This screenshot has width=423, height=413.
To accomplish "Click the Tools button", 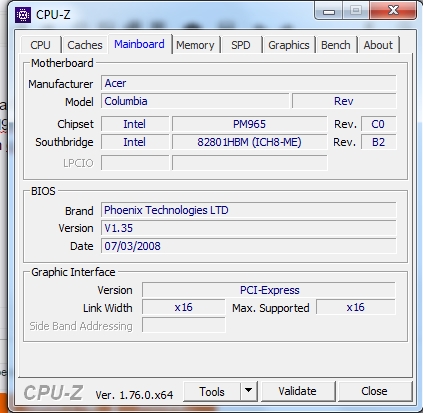I will 212,392.
